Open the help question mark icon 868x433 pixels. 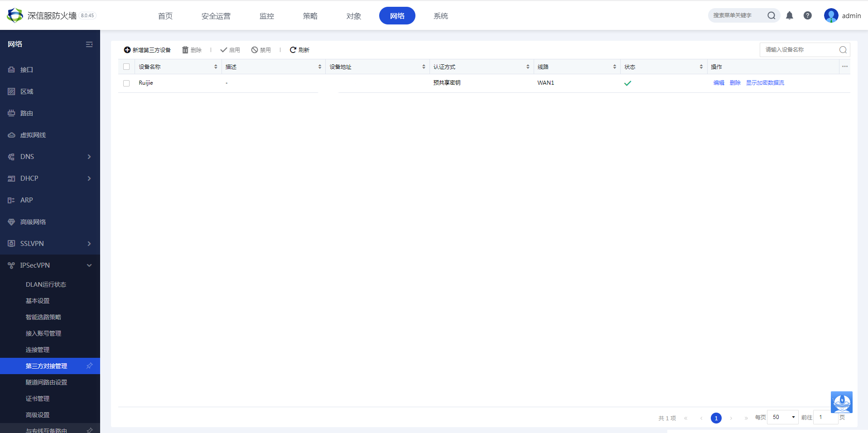[x=808, y=15]
